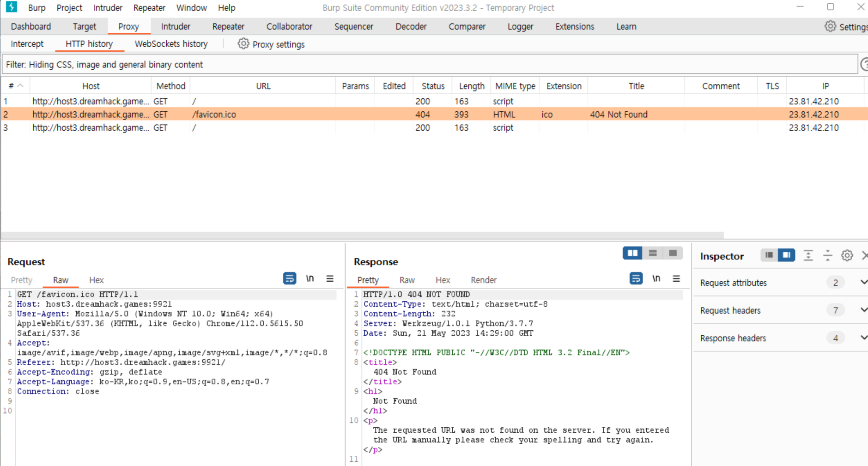Switch to Decoder tab
Image resolution: width=868 pixels, height=466 pixels.
[411, 26]
